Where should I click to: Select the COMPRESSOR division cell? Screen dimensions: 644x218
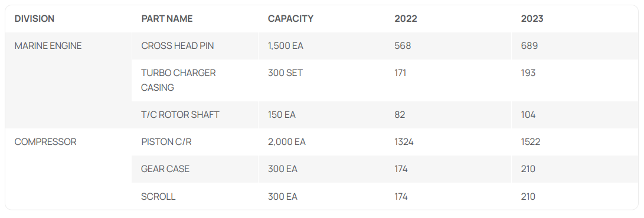pos(68,169)
